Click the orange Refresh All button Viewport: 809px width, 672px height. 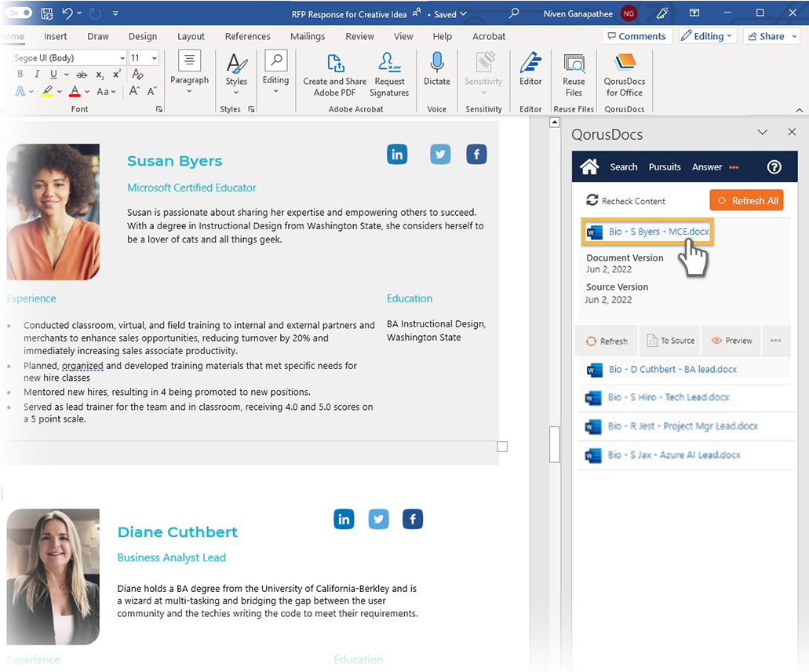coord(746,200)
